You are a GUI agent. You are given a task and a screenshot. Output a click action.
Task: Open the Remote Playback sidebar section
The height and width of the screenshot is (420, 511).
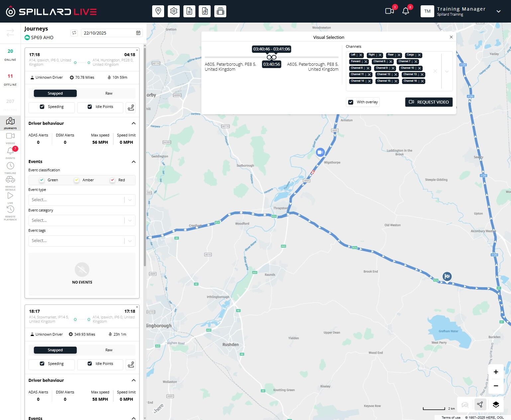coord(10,213)
